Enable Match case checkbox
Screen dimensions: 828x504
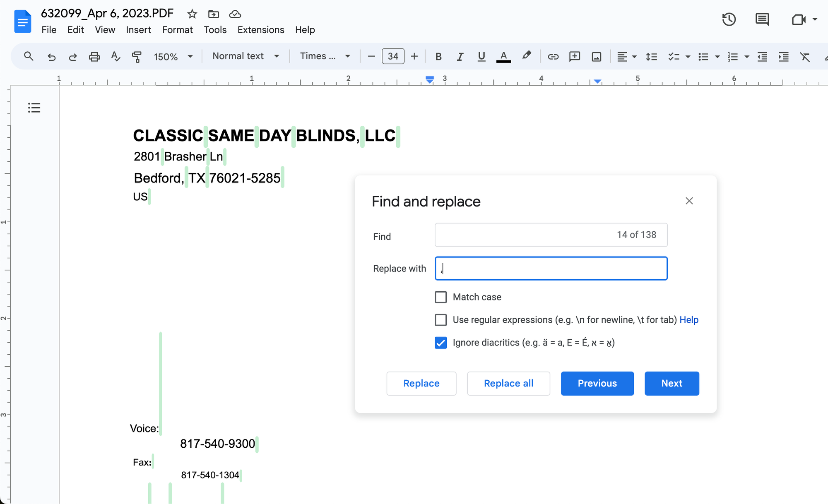coord(440,297)
